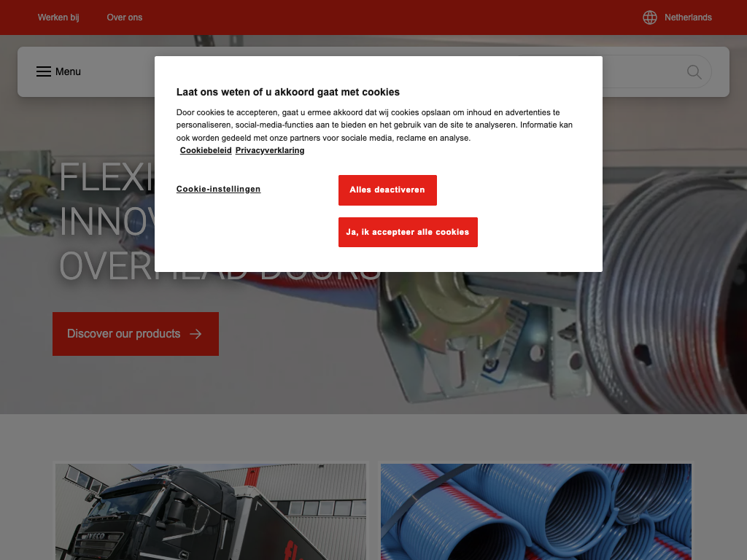Screen dimensions: 747x560
Task: Click the globe language icon
Action: click(650, 17)
